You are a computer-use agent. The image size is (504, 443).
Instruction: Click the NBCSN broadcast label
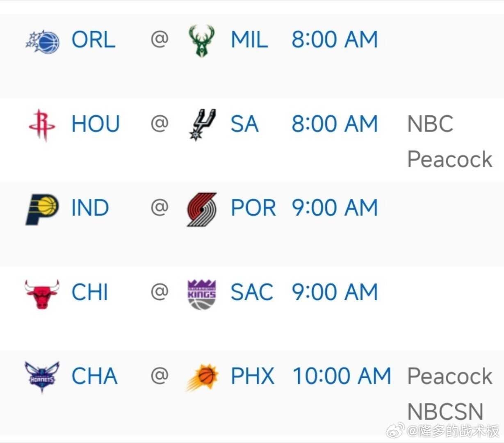[x=445, y=412]
